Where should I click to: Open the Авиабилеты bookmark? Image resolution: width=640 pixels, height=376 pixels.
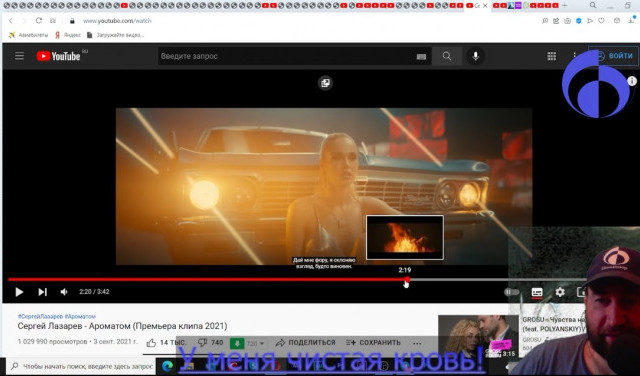(x=28, y=35)
